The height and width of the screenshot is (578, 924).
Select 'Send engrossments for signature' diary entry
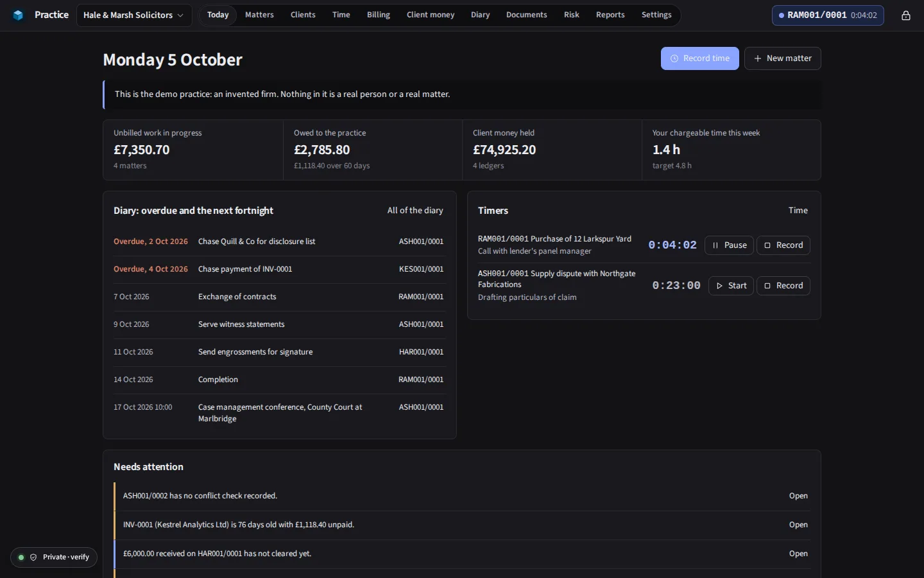(x=278, y=352)
